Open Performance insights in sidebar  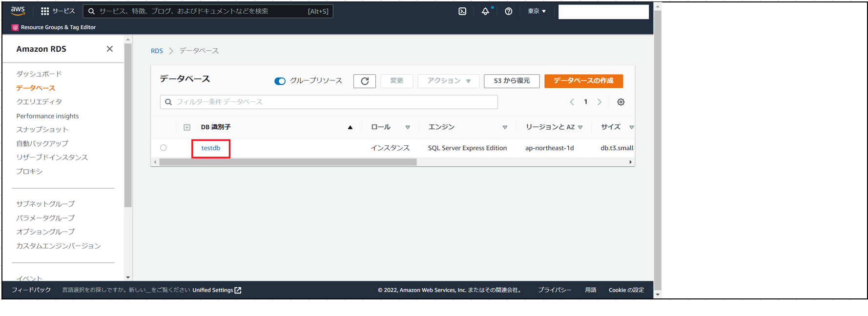tap(47, 116)
